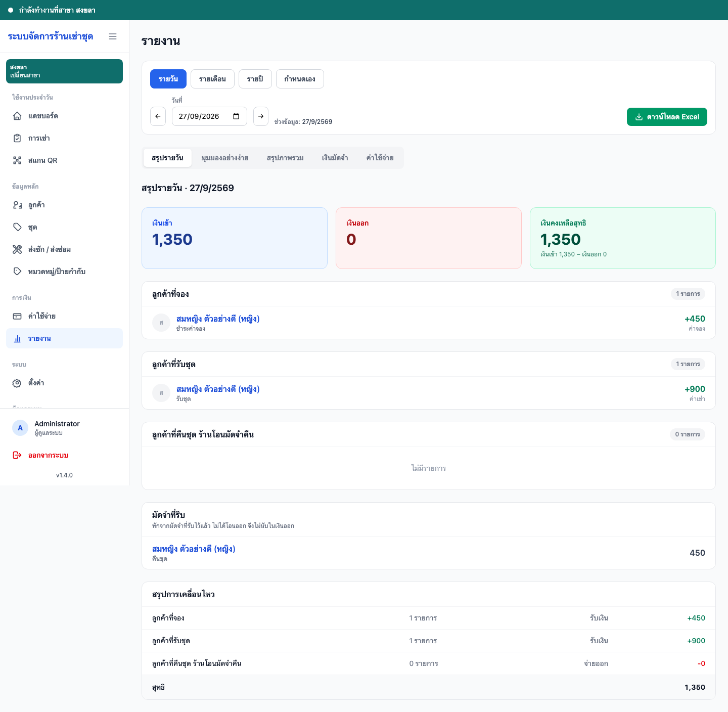Viewport: 728px width, 712px height.
Task: Open customer link under มัดจำที่ริบ
Action: [x=194, y=549]
